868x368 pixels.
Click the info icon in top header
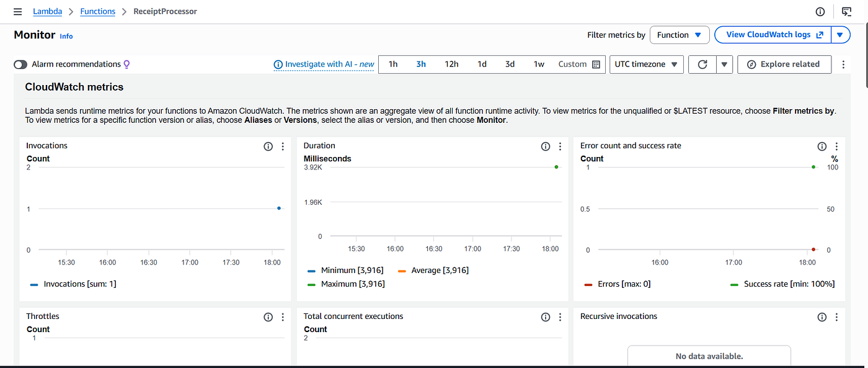[x=820, y=12]
